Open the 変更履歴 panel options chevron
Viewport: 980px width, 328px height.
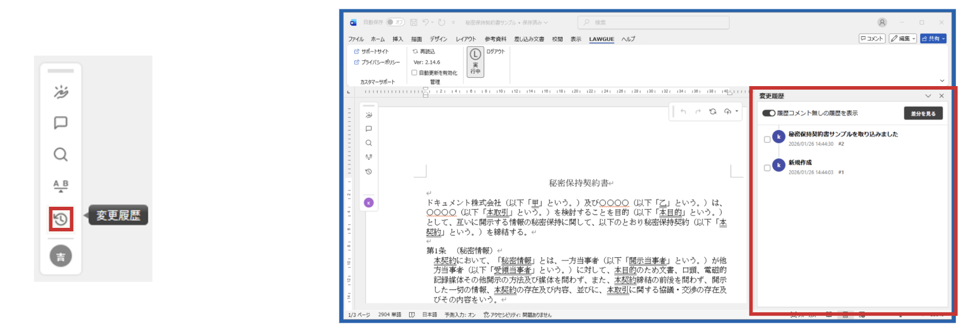pyautogui.click(x=928, y=95)
